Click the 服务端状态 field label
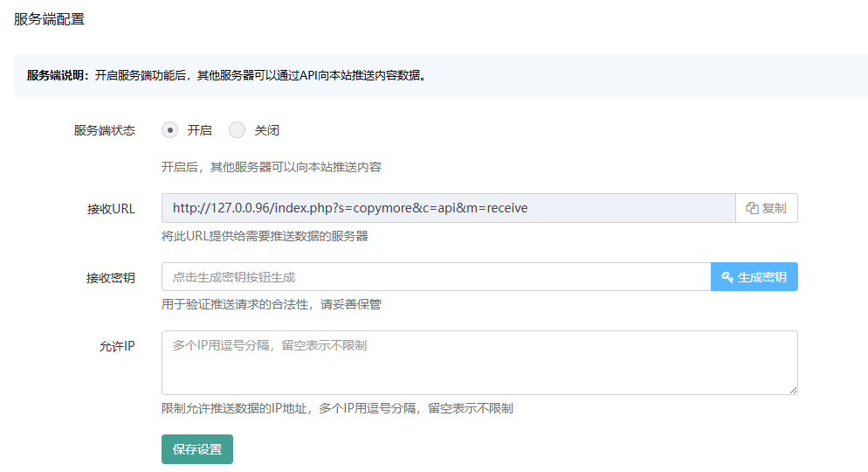The image size is (868, 472). coord(105,130)
